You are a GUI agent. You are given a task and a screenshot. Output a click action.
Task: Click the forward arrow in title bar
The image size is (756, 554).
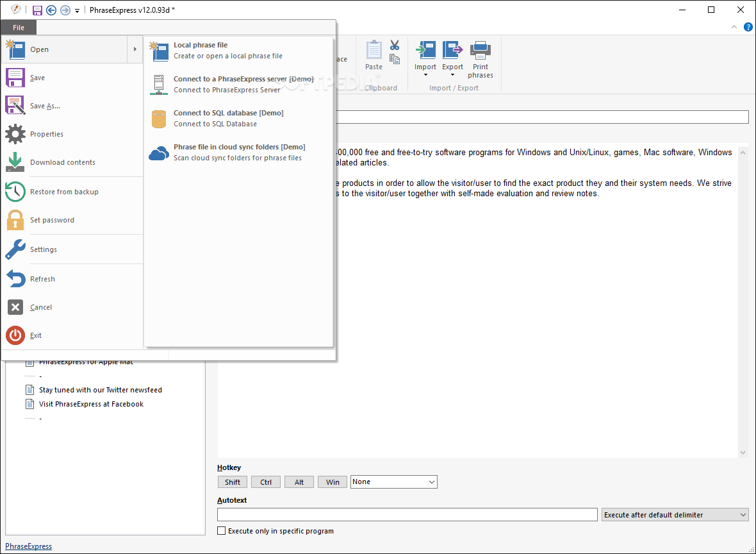click(65, 10)
